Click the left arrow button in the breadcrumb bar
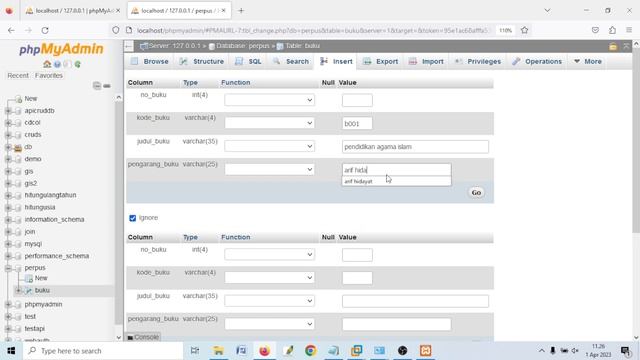640x360 pixels. pyautogui.click(x=129, y=46)
